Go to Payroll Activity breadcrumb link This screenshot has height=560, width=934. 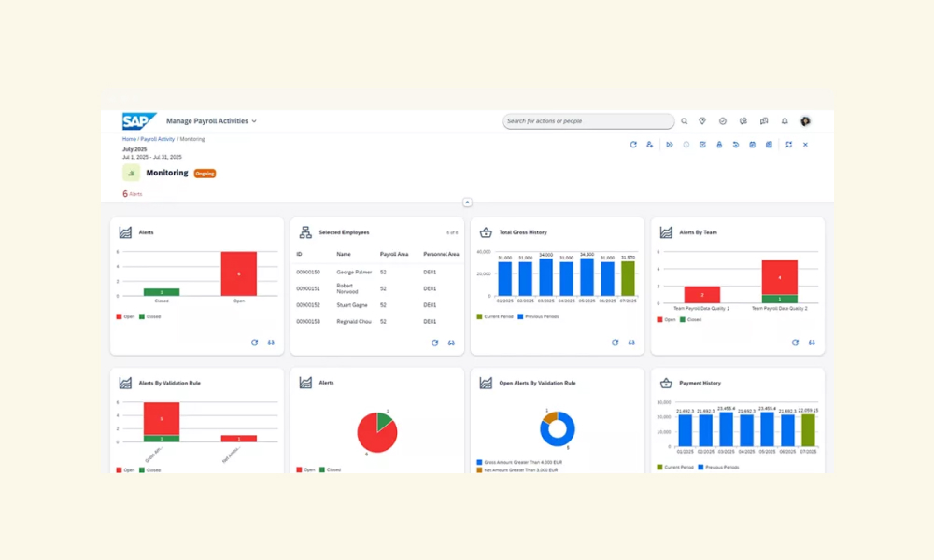pyautogui.click(x=157, y=139)
